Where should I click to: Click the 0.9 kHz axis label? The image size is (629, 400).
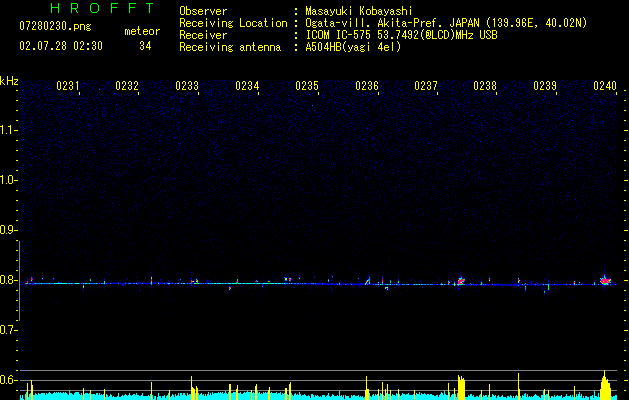coord(8,230)
